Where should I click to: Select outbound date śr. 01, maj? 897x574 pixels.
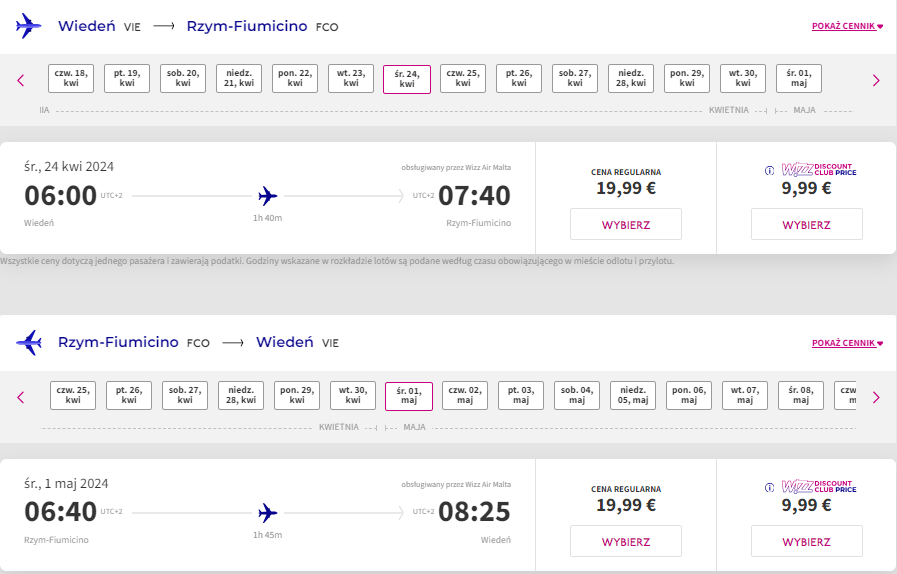point(799,78)
